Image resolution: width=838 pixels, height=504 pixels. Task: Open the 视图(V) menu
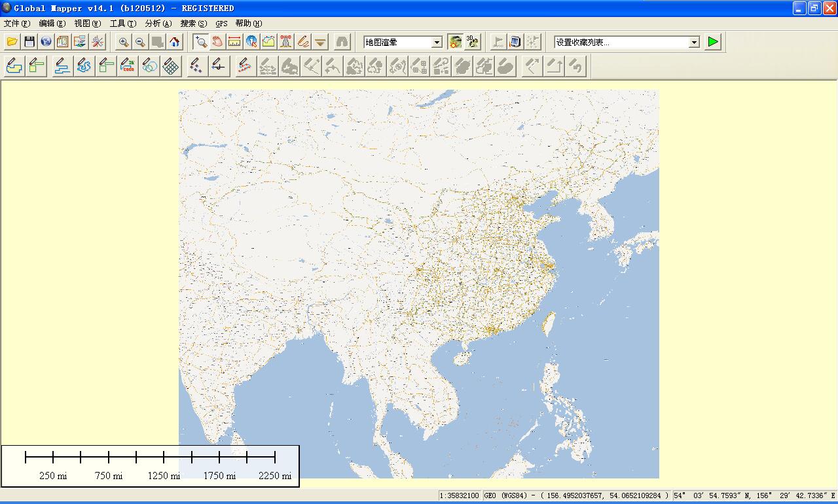point(88,23)
